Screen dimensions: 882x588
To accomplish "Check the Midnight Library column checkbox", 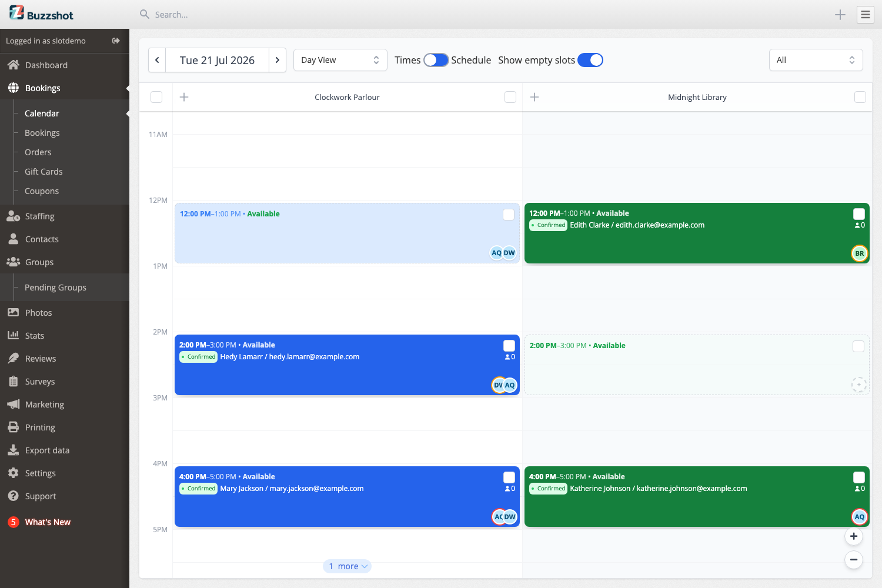I will pos(860,97).
